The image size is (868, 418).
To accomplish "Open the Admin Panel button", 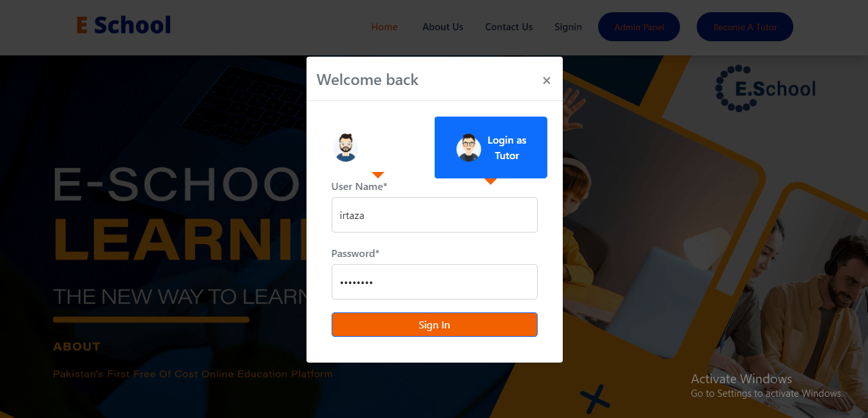I will pos(639,27).
